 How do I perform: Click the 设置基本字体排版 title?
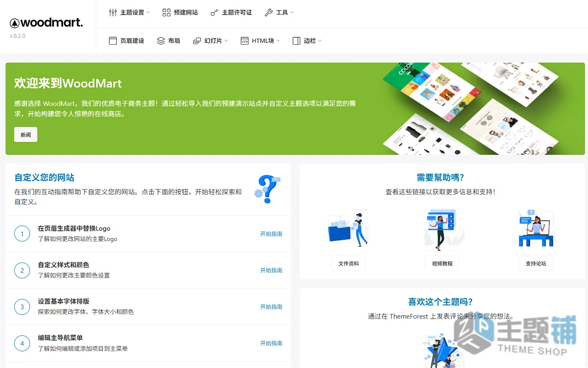(64, 302)
